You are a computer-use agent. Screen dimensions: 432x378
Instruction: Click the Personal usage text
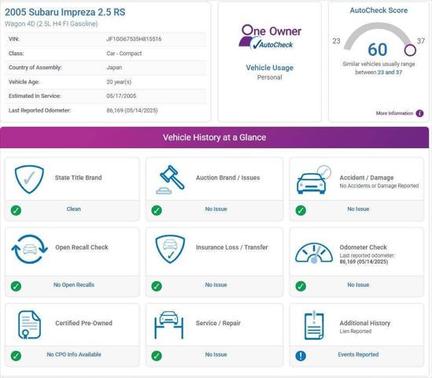tap(270, 77)
